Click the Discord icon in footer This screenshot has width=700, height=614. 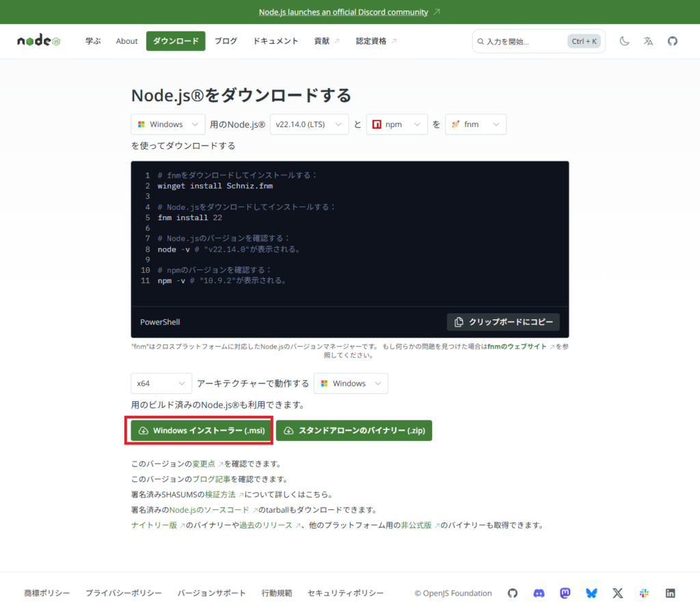pos(539,593)
